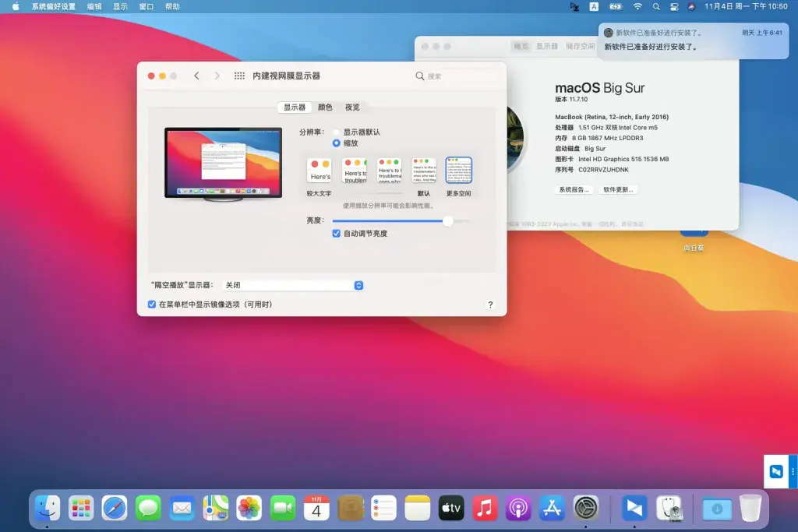Click System Preferences gear in Dock
Screen dimensions: 798x532
tap(586, 508)
